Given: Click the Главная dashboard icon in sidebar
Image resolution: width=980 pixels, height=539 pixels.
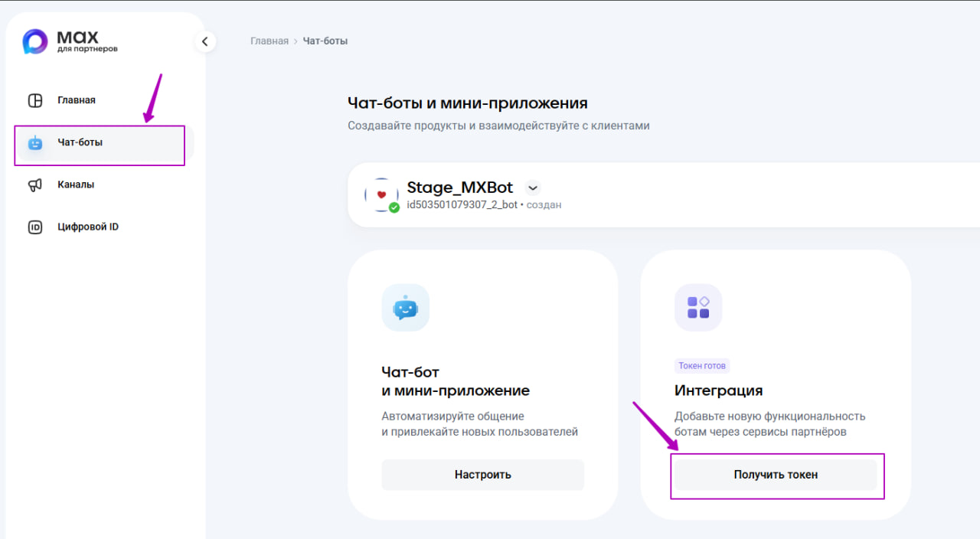Looking at the screenshot, I should tap(35, 100).
